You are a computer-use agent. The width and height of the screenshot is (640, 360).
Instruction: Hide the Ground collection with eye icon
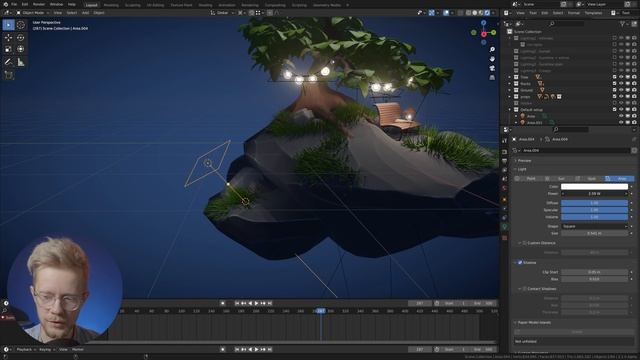621,90
